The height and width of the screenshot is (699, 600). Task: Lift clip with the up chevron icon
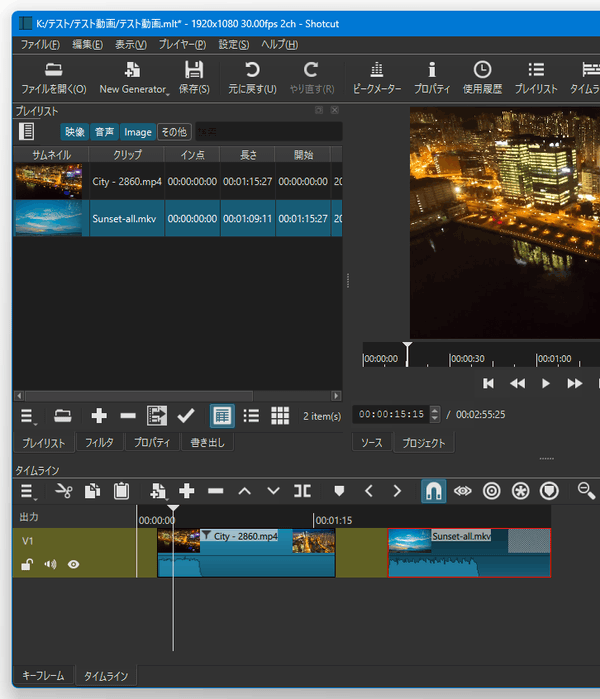coord(245,491)
